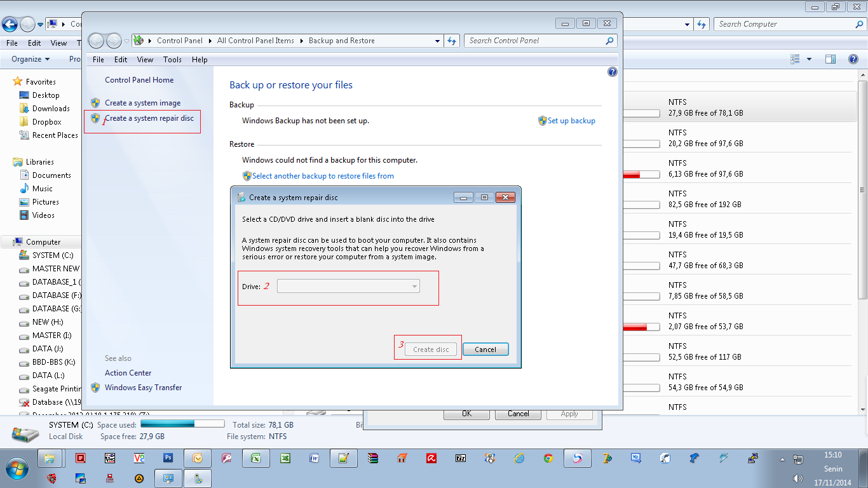Toggle the preview pane in Computer window

pyautogui.click(x=831, y=59)
